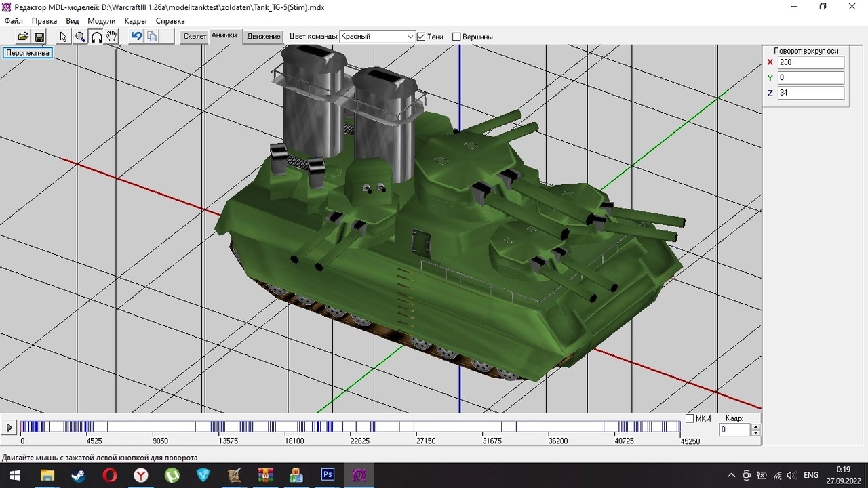Click the Перспектива view button
Image resolution: width=868 pixels, height=488 pixels.
pyautogui.click(x=28, y=53)
